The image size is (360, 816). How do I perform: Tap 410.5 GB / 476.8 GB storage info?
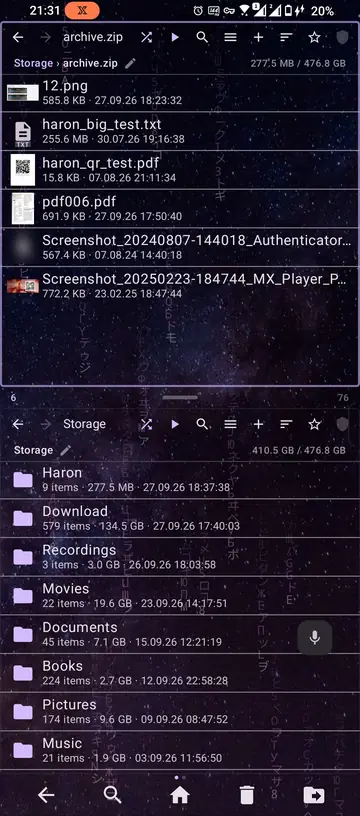(299, 451)
